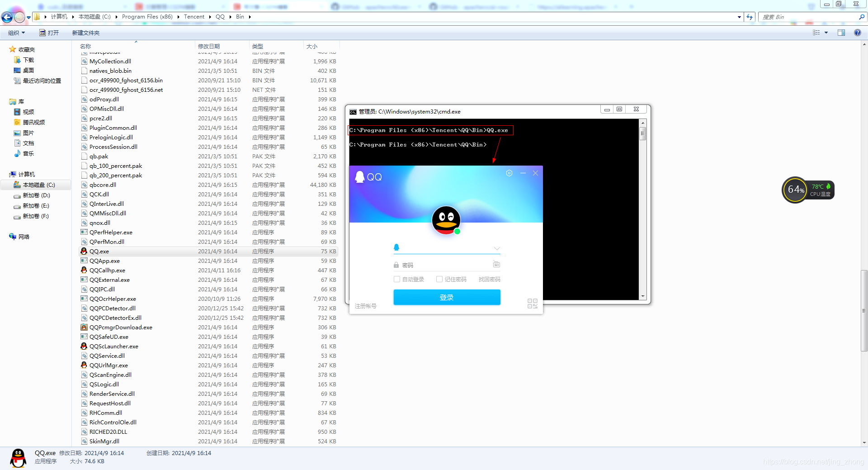Click the 注册帐号 link

(x=366, y=306)
